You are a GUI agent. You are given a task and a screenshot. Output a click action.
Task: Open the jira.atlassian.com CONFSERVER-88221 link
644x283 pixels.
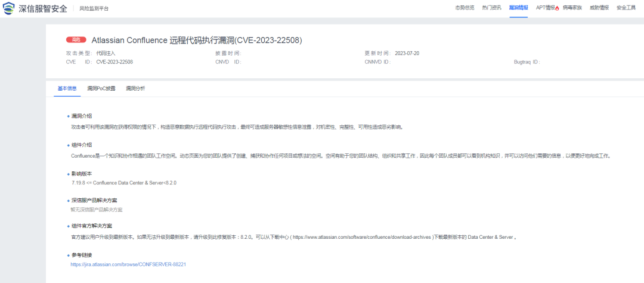[129, 264]
